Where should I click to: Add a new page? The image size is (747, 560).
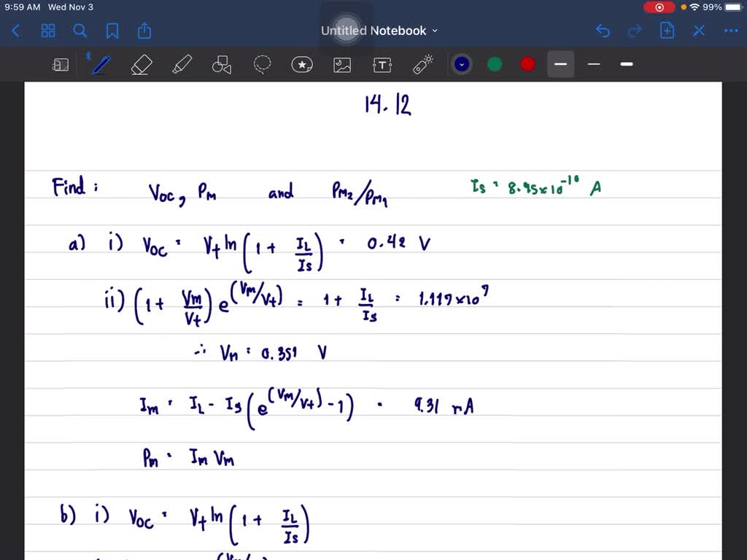(667, 31)
